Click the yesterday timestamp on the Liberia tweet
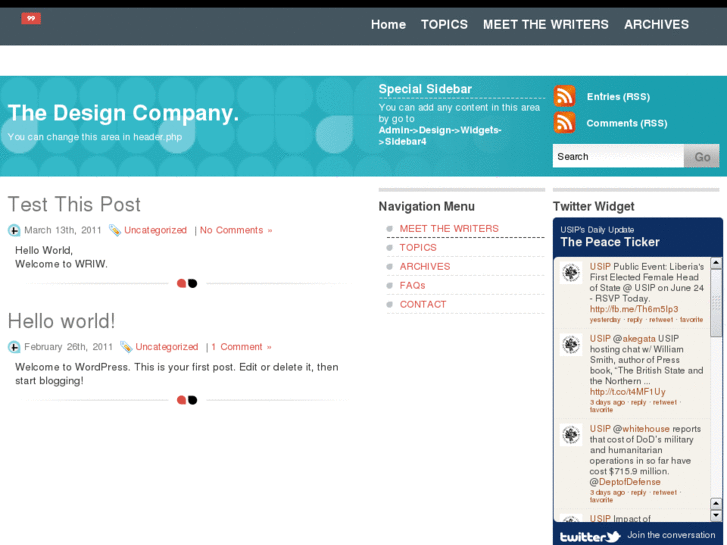 pyautogui.click(x=605, y=320)
